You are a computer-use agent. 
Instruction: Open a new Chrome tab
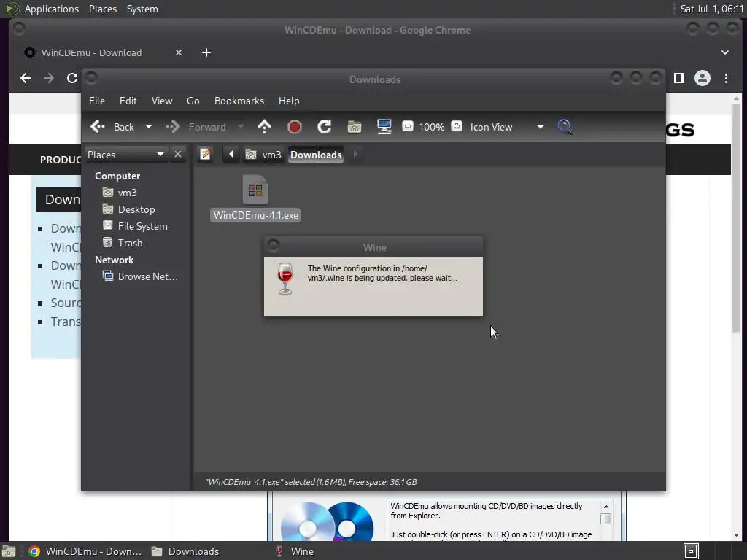[x=206, y=52]
